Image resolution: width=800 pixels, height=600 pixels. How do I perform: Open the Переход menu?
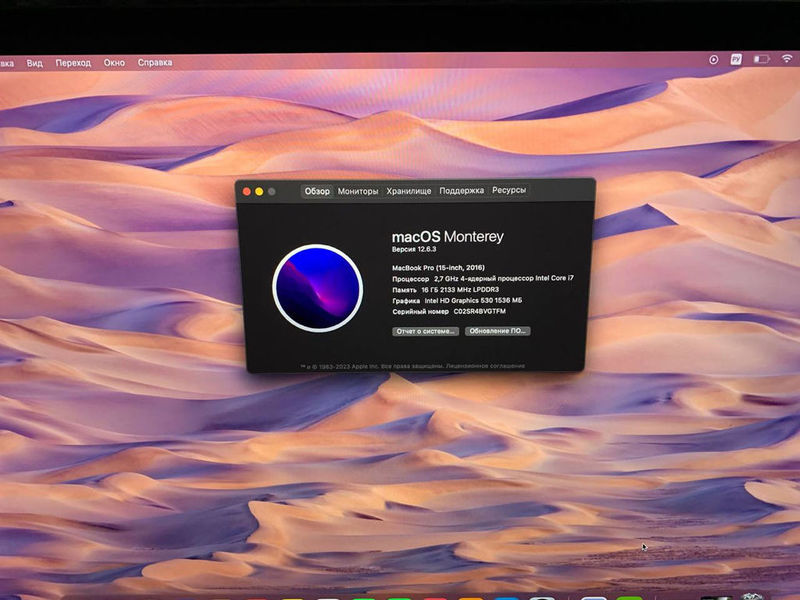(x=73, y=63)
